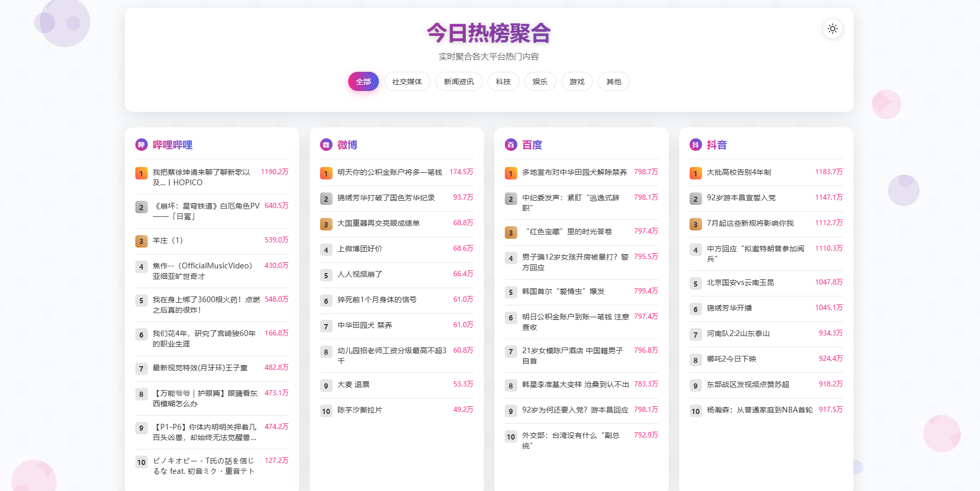Open 上微博团好价 topic
The width and height of the screenshot is (980, 491).
(360, 249)
